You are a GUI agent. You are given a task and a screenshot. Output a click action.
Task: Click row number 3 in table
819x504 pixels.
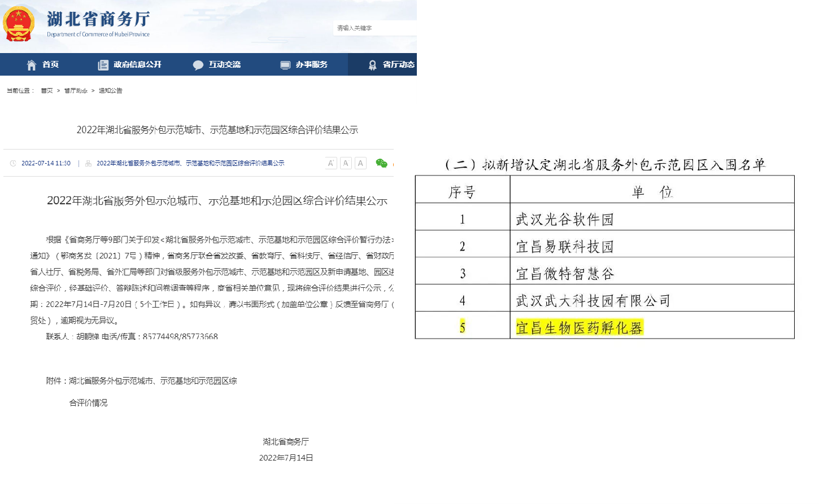coord(463,274)
